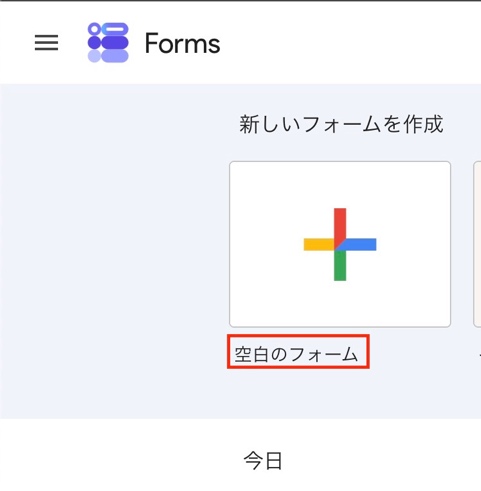481x491 pixels.
Task: Click the top edge of the blank form card
Action: point(340,162)
